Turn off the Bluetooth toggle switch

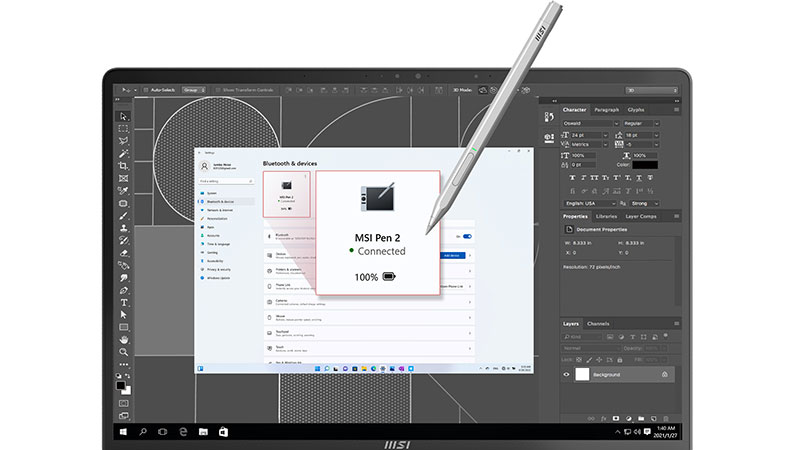pyautogui.click(x=467, y=236)
